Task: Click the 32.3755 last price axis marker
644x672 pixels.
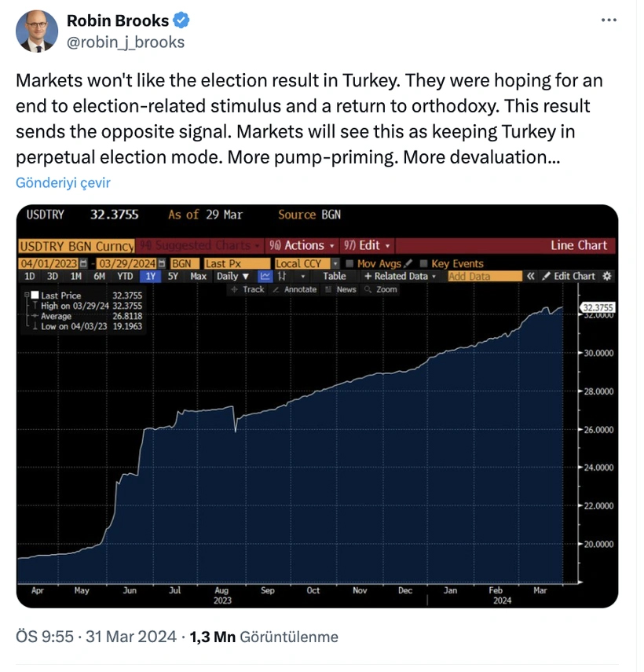Action: [598, 307]
